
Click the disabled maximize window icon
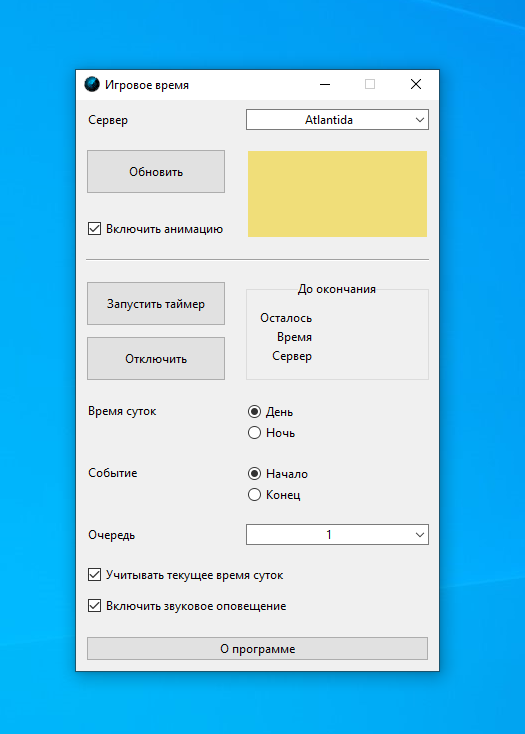pyautogui.click(x=370, y=85)
